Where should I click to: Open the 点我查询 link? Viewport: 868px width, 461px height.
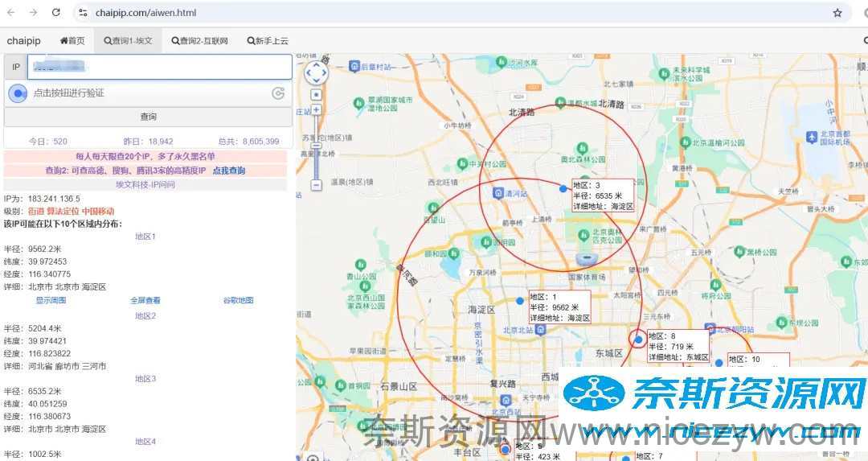pyautogui.click(x=229, y=171)
